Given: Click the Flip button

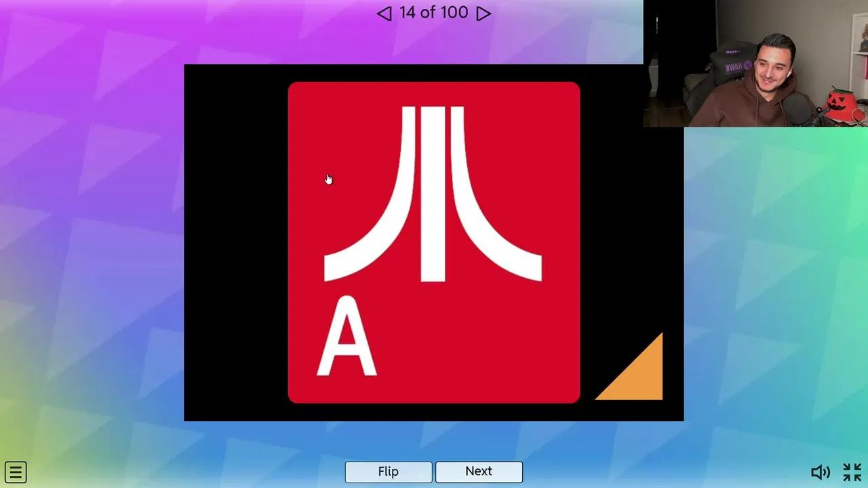Looking at the screenshot, I should click(389, 472).
